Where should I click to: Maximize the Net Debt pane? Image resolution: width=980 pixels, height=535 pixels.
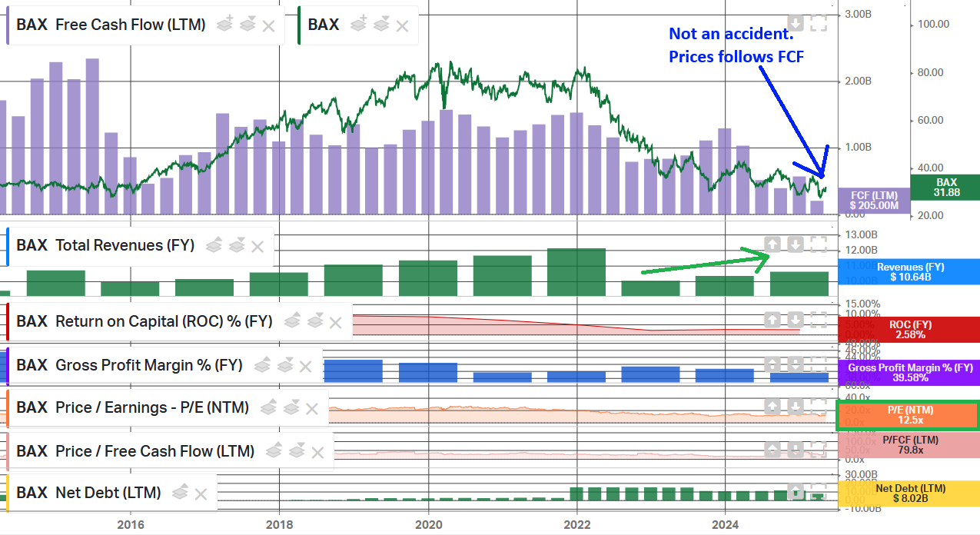click(x=819, y=491)
